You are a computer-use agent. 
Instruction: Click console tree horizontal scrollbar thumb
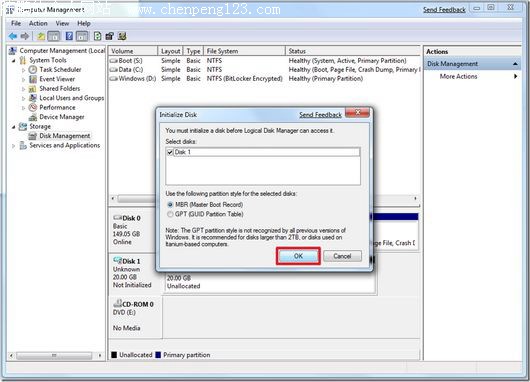pyautogui.click(x=54, y=356)
